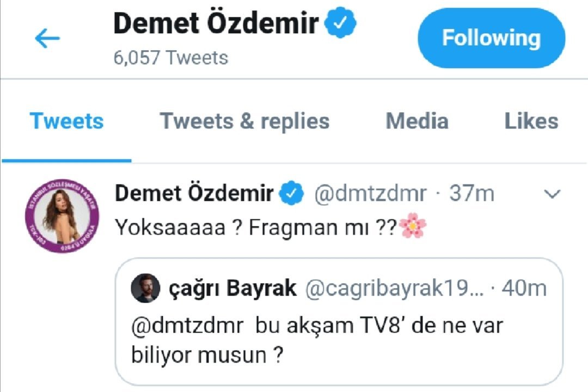
Task: Click the 37m tweet timestamp
Action: 471,194
